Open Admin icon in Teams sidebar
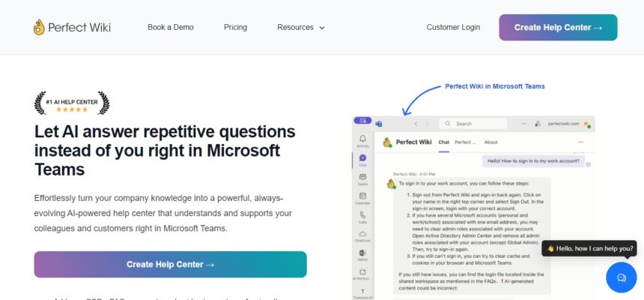This screenshot has height=300, width=644. click(362, 255)
